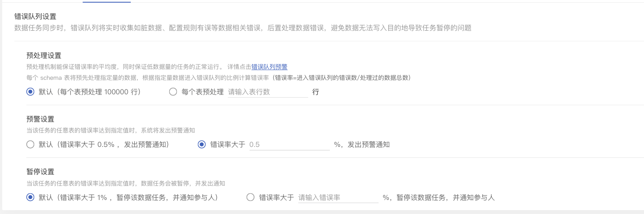The image size is (644, 214).
Task: Select custom 错误率大于 warning radio option
Action: click(202, 144)
